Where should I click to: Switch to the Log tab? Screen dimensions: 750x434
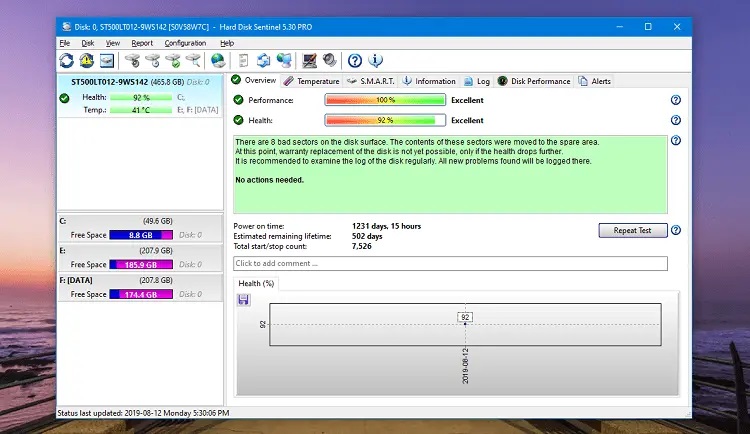click(x=477, y=81)
